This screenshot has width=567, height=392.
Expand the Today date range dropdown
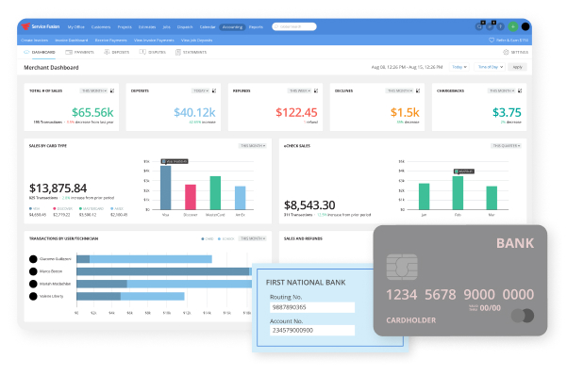[459, 68]
